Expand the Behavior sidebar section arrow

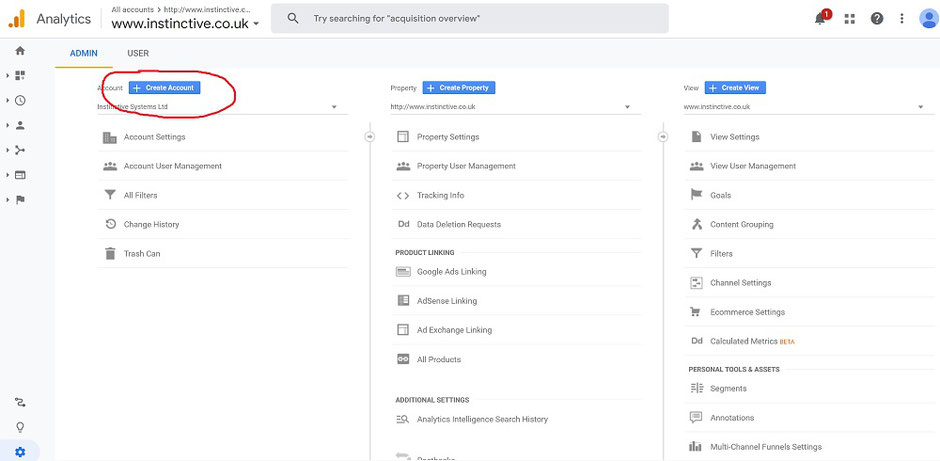tap(8, 175)
